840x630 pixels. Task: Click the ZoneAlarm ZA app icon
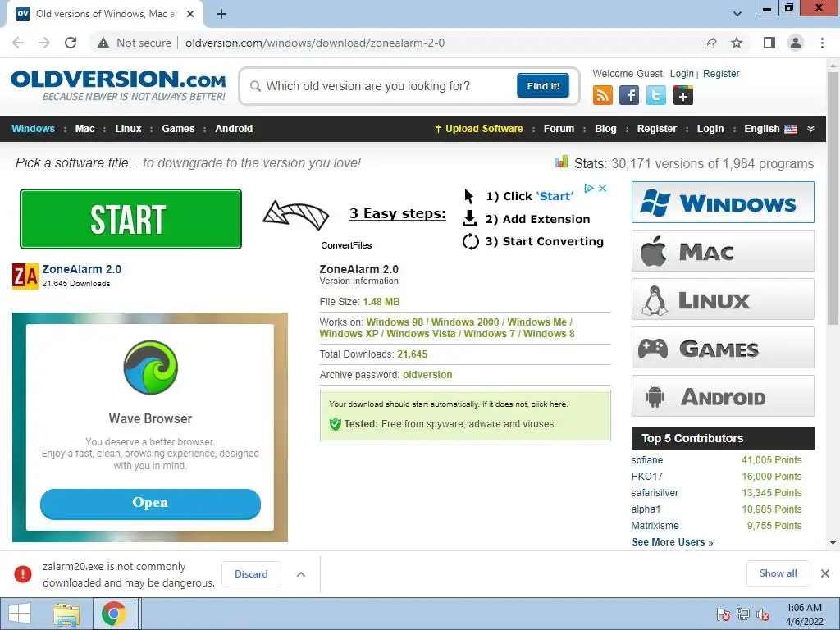tap(25, 276)
